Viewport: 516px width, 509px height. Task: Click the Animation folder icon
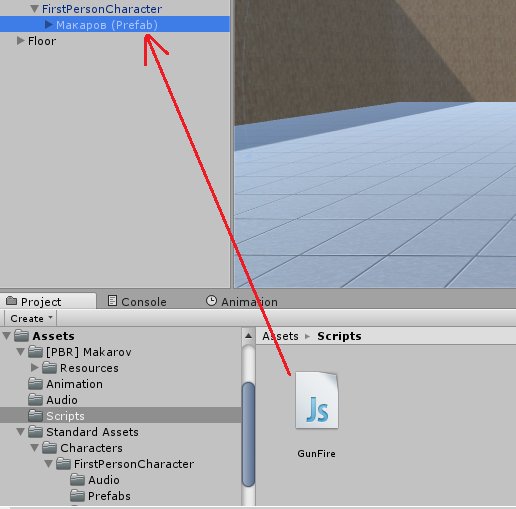coord(35,384)
